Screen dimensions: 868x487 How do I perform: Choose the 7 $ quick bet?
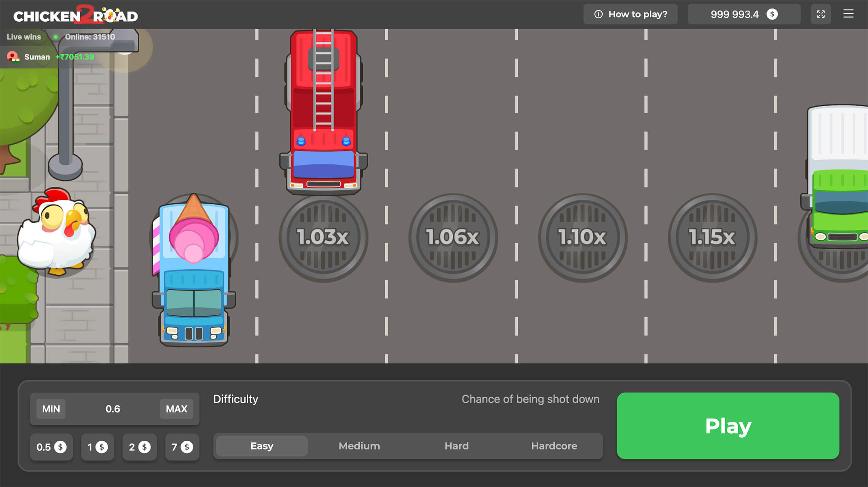182,447
